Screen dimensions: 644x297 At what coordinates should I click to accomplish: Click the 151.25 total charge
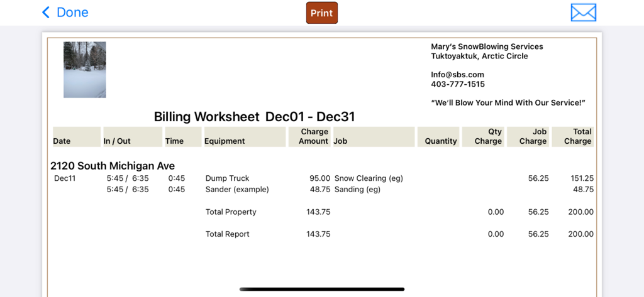coord(582,178)
